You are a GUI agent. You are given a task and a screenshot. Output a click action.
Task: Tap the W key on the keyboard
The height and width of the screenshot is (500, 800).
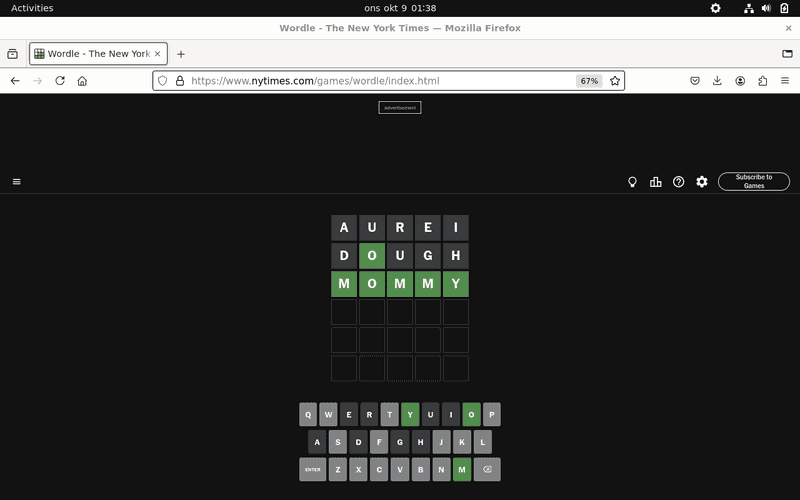(329, 414)
